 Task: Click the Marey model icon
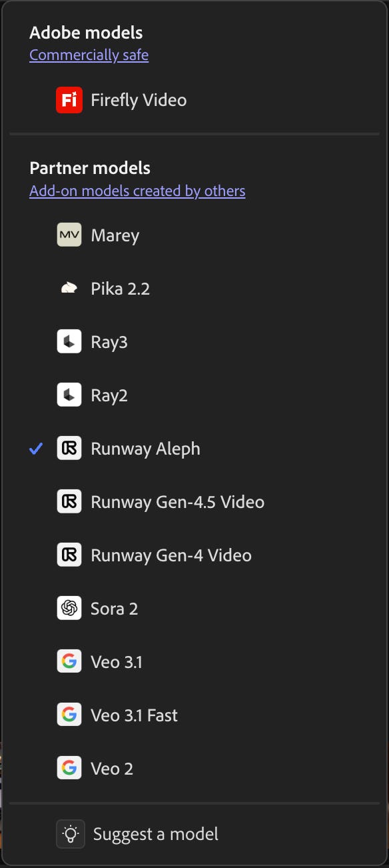coord(69,235)
